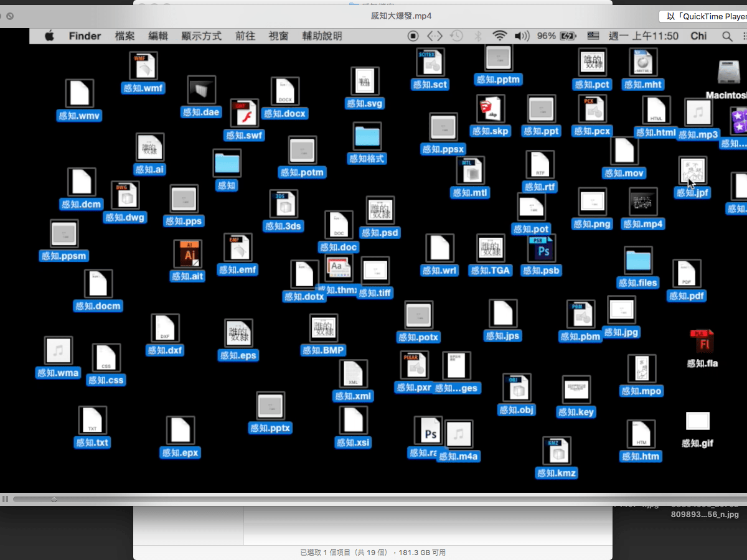The width and height of the screenshot is (747, 560).
Task: Click the 感知.mp3 audio file icon
Action: (x=698, y=113)
